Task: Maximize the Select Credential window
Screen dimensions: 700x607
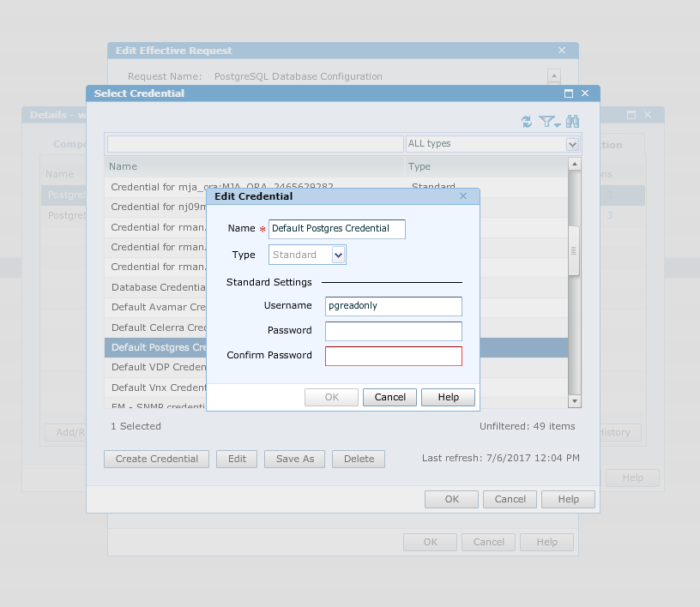Action: 568,93
